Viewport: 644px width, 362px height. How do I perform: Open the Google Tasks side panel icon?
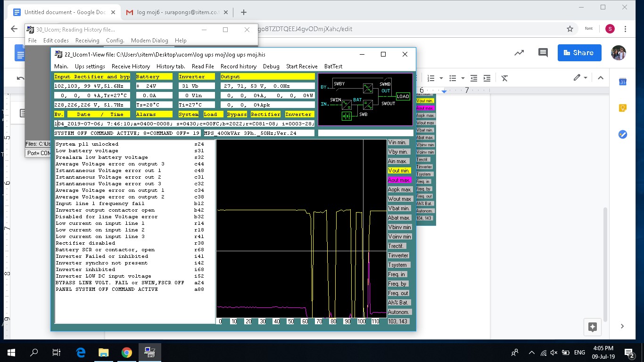pyautogui.click(x=622, y=135)
